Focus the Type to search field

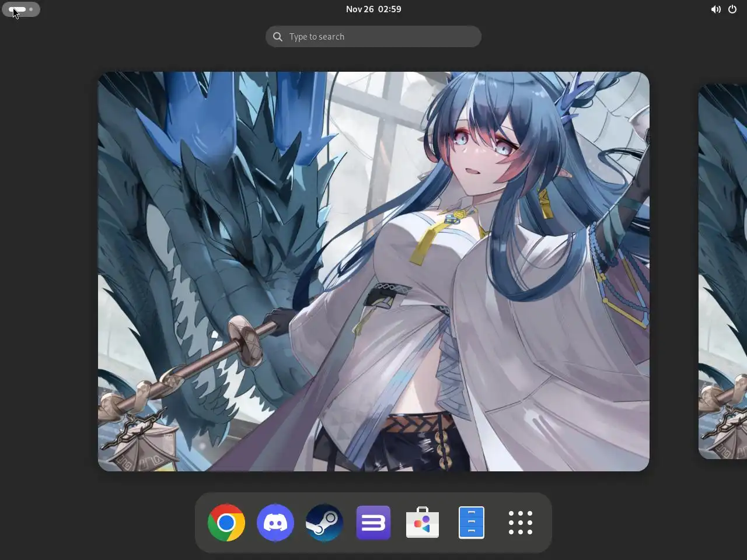(373, 37)
